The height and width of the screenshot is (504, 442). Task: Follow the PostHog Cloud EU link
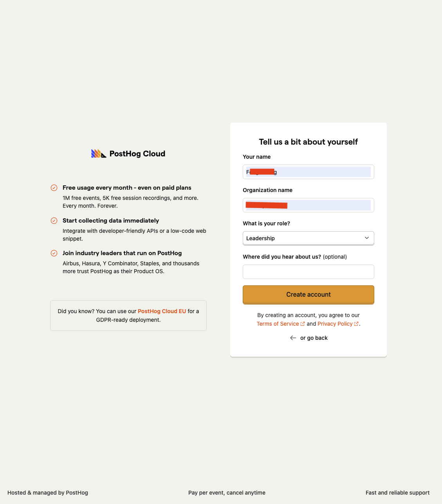(162, 311)
